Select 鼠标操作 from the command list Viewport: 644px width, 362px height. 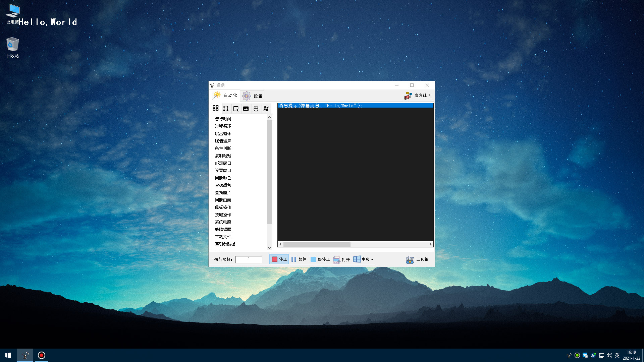[x=223, y=207]
